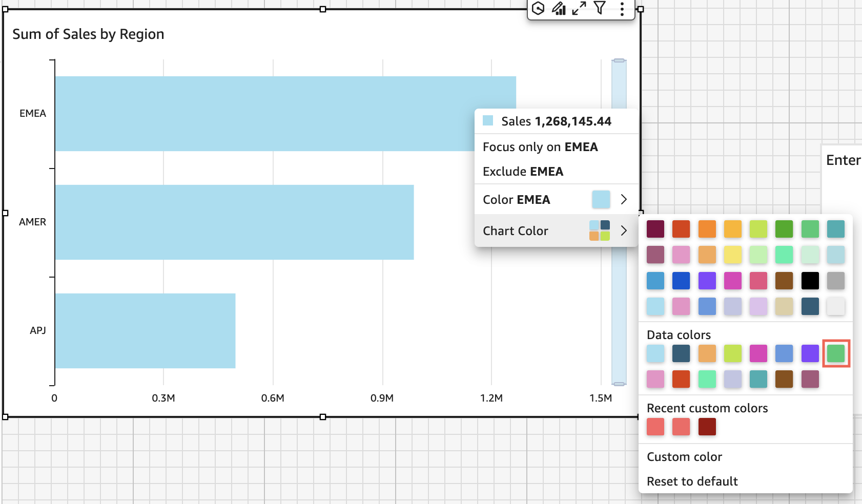
Task: Select the black swatch in the palette
Action: click(x=810, y=281)
